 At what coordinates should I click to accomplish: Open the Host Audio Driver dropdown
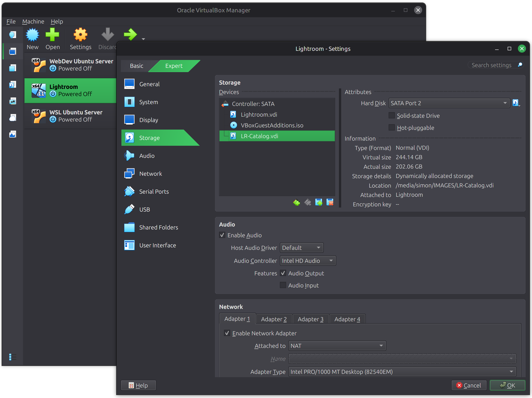coord(302,248)
